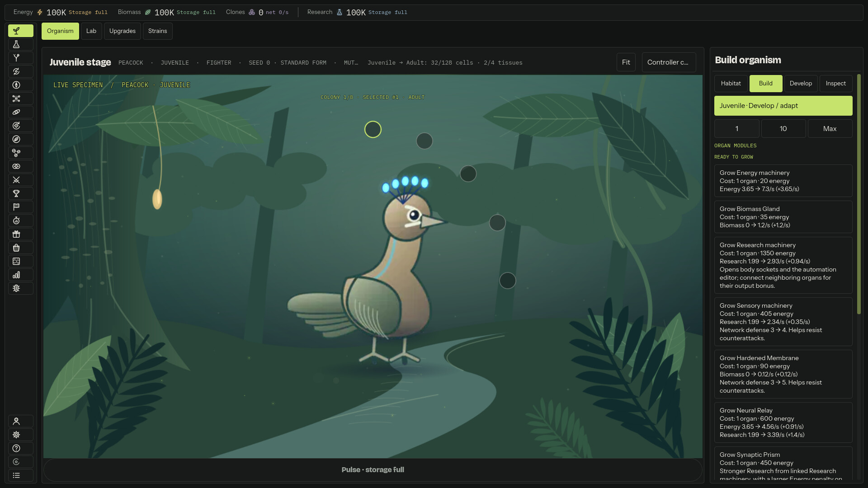Open the Develop panel tab
Viewport: 868px width, 488px height.
pyautogui.click(x=801, y=84)
